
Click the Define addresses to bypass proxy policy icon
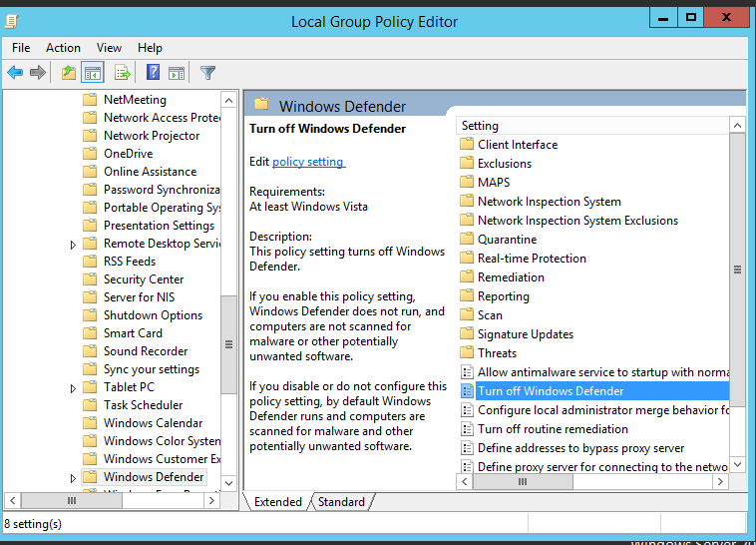(467, 447)
